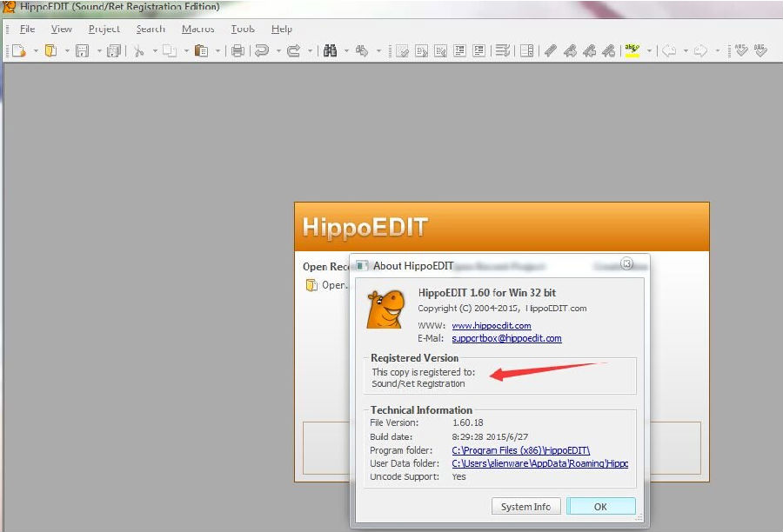Click the Save All icon
Image resolution: width=783 pixels, height=532 pixels.
pyautogui.click(x=114, y=50)
